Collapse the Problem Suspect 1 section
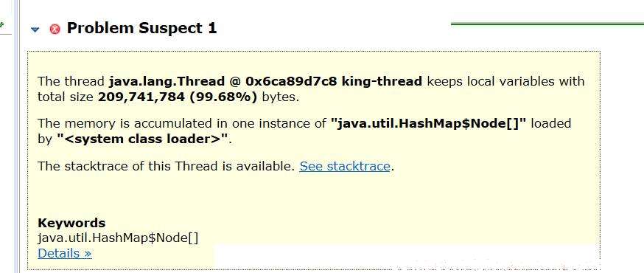 click(35, 30)
